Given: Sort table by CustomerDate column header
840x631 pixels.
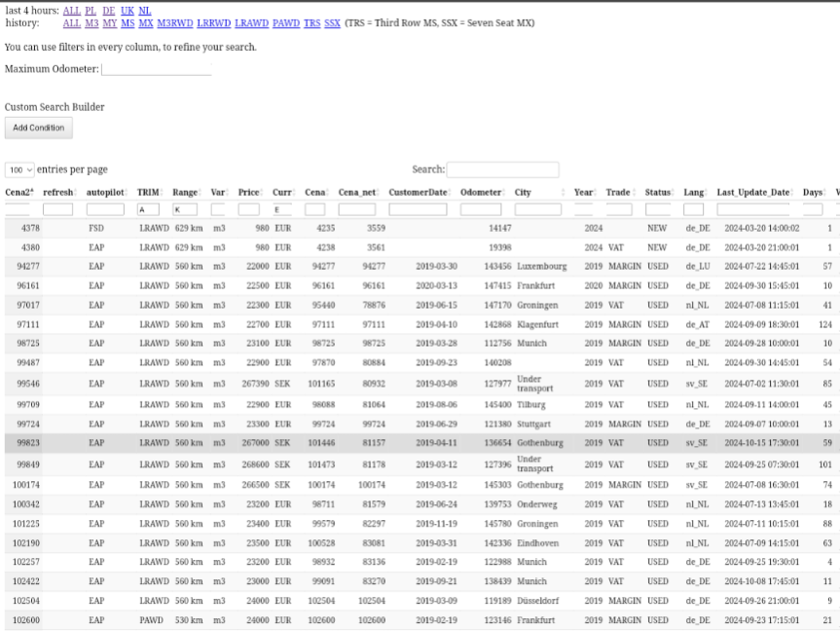Looking at the screenshot, I should coord(418,193).
